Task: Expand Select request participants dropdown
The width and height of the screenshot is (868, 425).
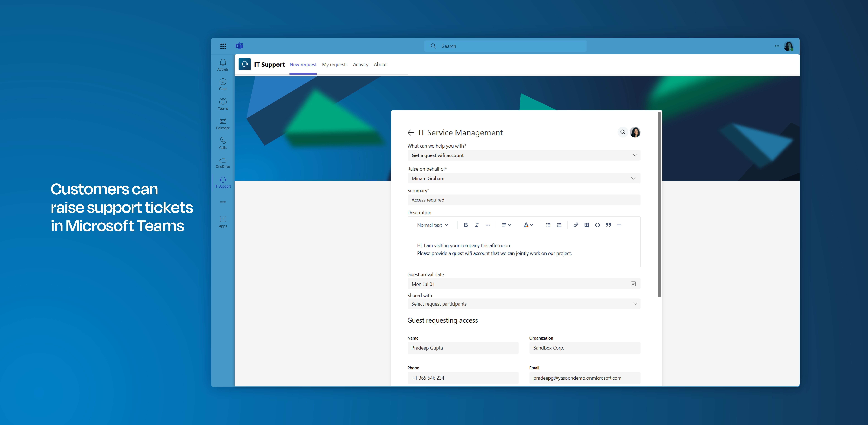Action: click(635, 304)
